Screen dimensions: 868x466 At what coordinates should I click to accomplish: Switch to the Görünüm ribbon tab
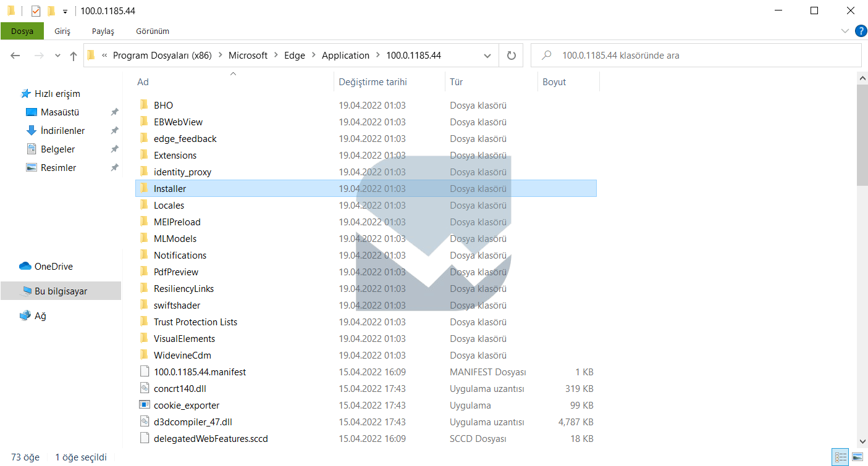pos(153,31)
